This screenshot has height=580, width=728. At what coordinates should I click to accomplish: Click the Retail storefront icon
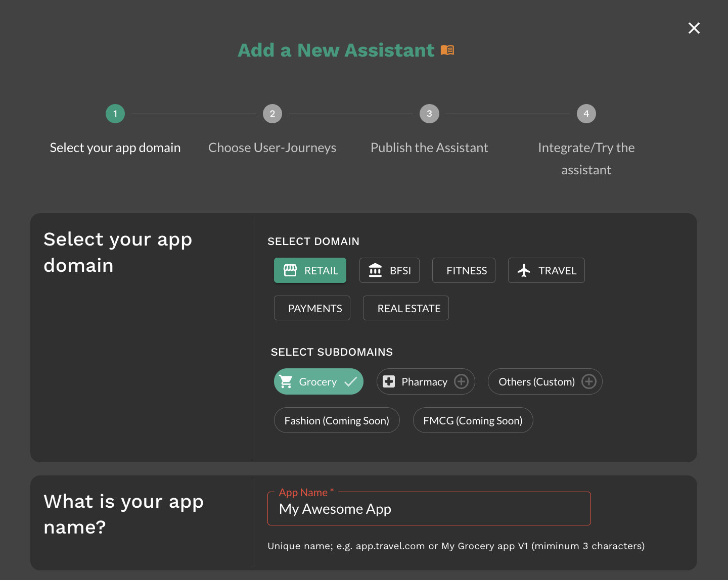(290, 270)
